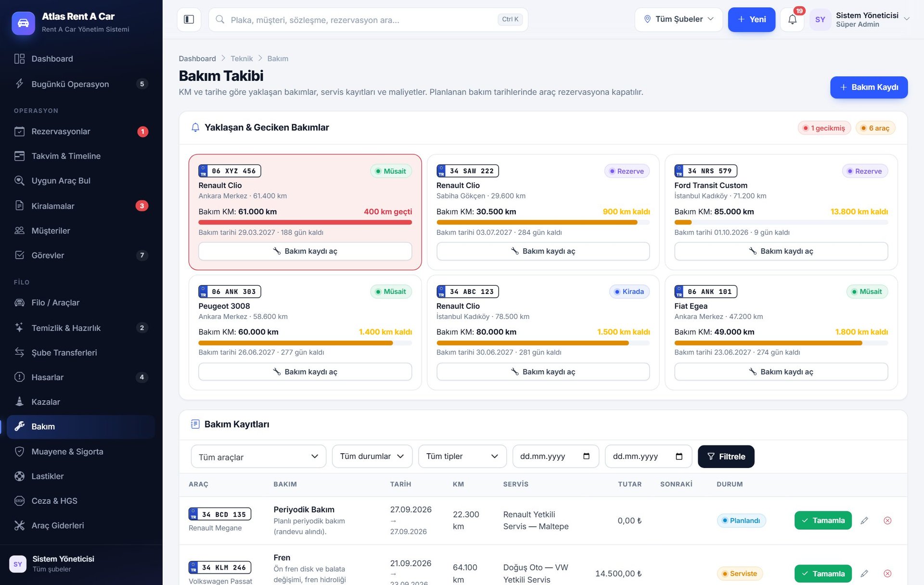
Task: Navigate to Kiralamalar section
Action: tap(81, 205)
